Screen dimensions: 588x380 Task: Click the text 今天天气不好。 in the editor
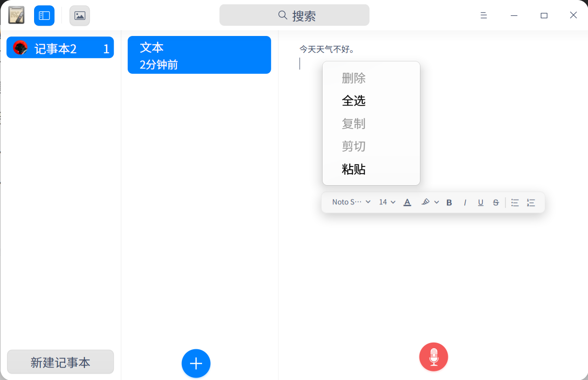click(327, 49)
